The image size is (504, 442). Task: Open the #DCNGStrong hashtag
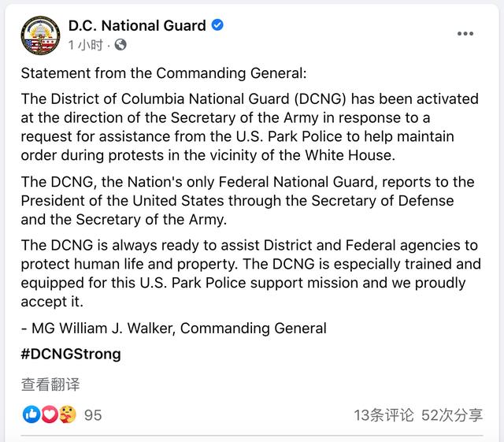[x=71, y=354]
